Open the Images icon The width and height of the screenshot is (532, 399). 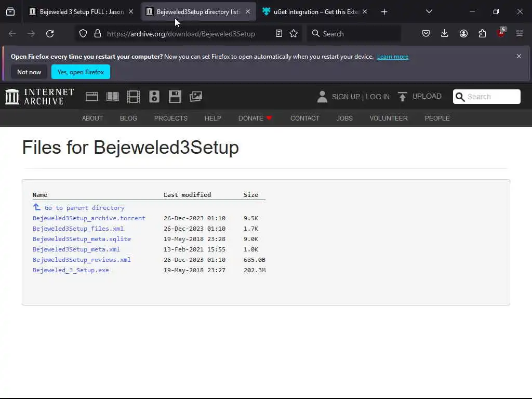(x=196, y=97)
